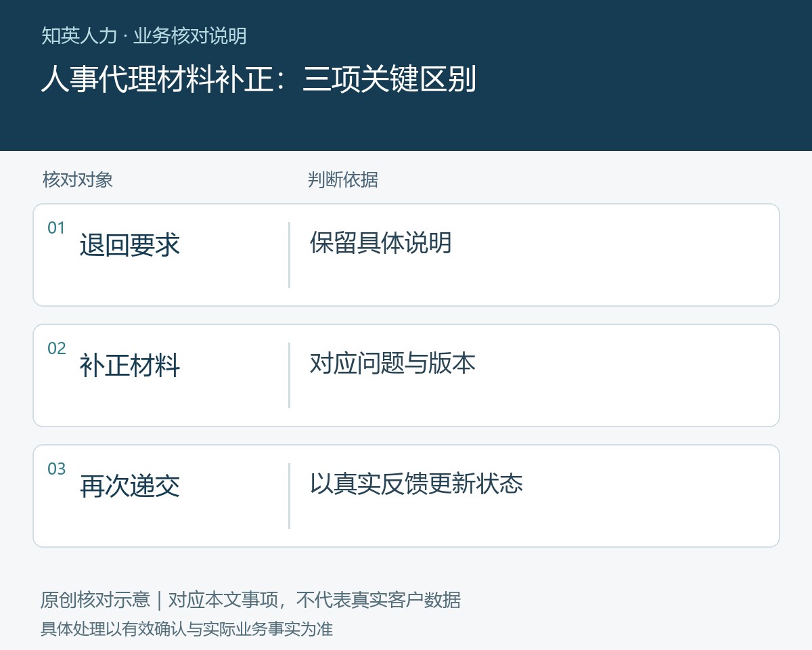Click the footer note 原创核对示意
Screen dimensions: 812x650
(95, 600)
